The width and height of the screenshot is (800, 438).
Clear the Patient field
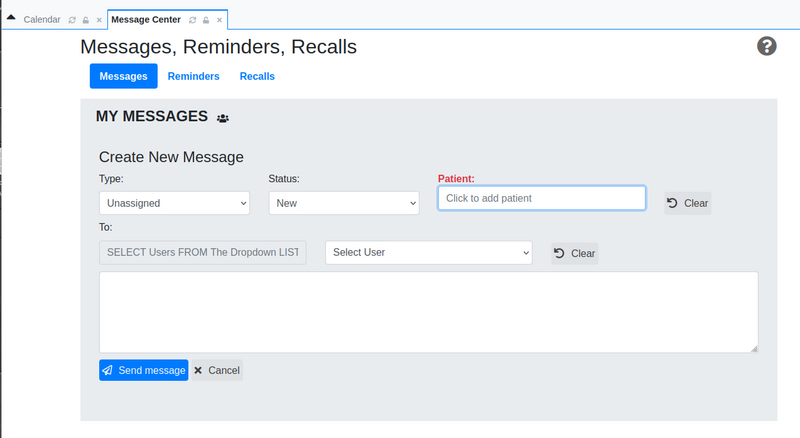pos(687,203)
